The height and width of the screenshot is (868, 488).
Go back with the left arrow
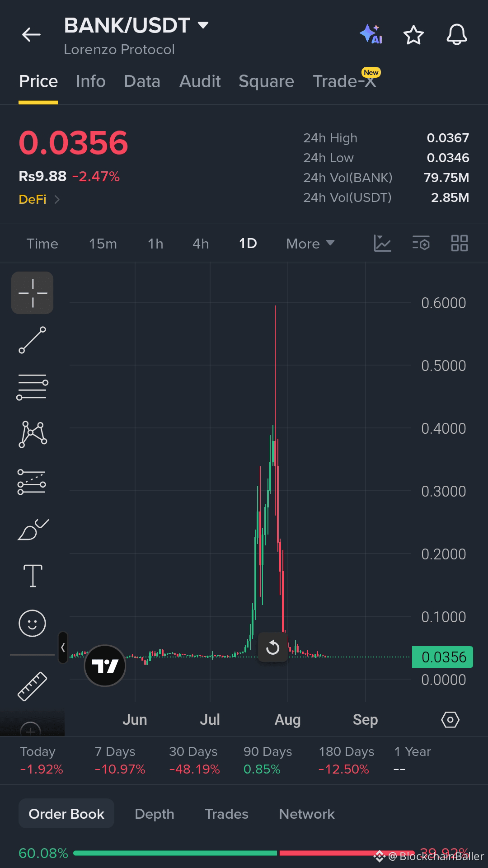[31, 35]
